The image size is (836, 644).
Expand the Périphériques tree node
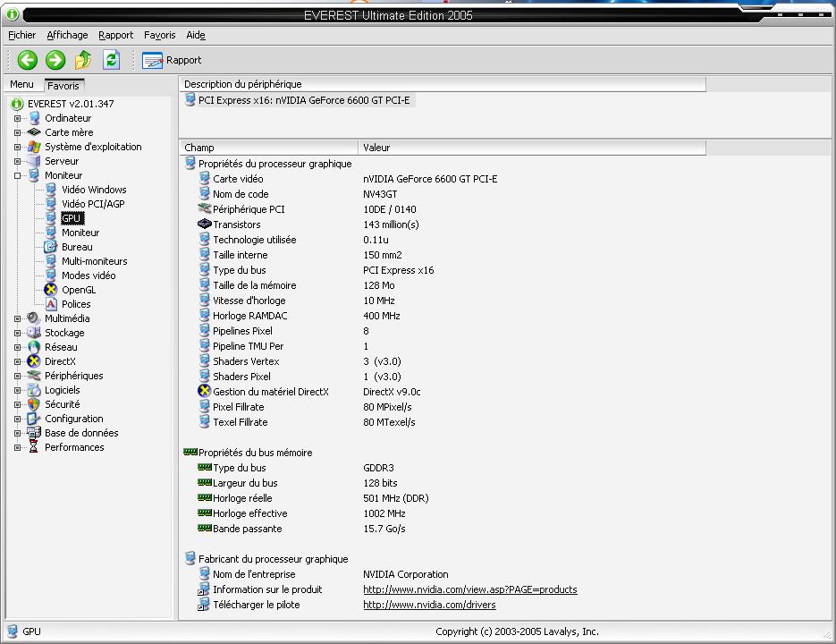[x=18, y=377]
